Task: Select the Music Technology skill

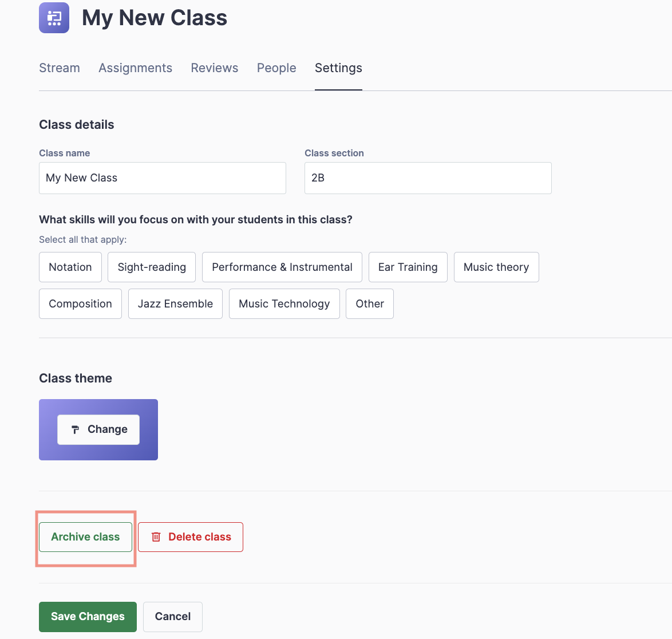Action: pos(284,304)
